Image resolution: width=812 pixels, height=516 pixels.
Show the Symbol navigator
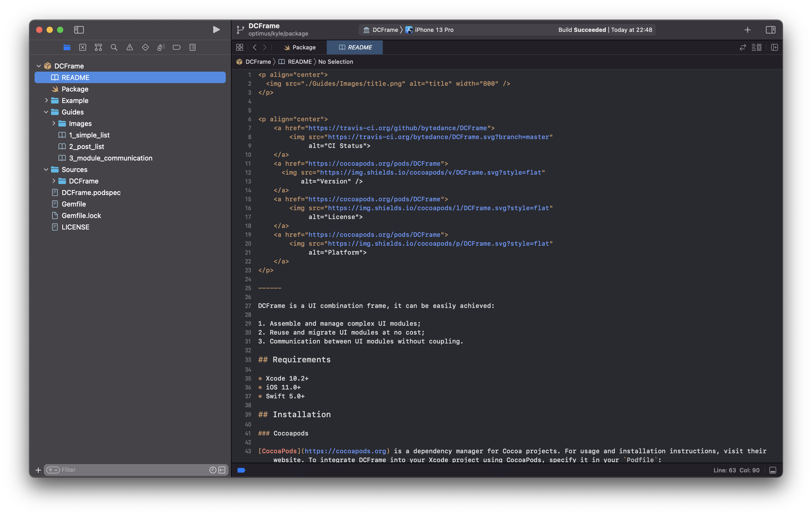click(x=98, y=47)
